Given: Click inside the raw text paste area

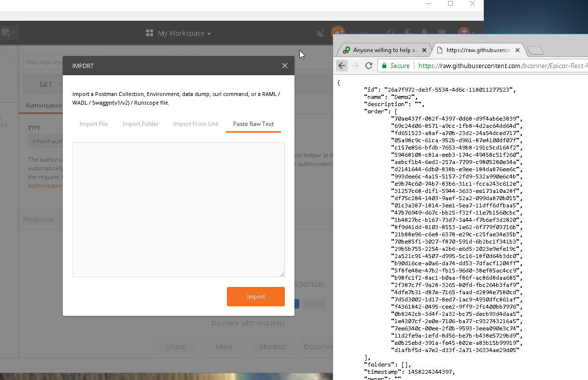Looking at the screenshot, I should tap(179, 210).
